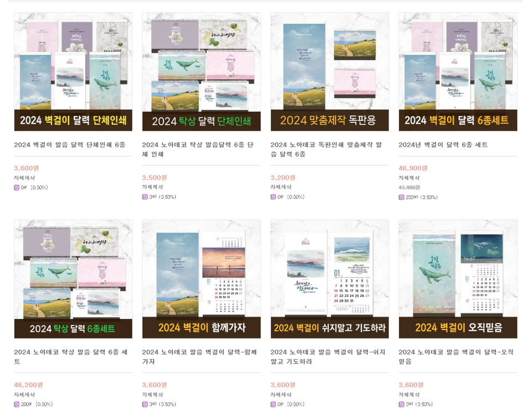The image size is (532, 420).
Task: Click the 46,900원 price of the 벽걸이 6종 세트
Action: pos(413,168)
